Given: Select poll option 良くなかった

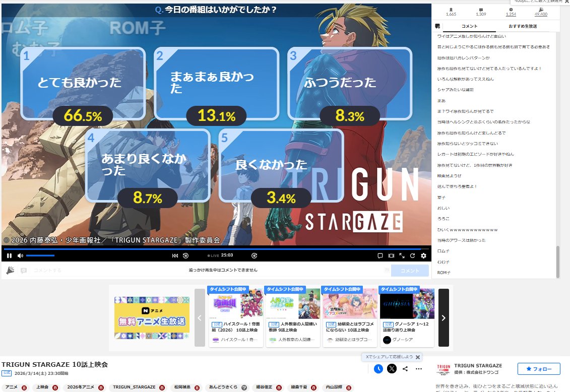Looking at the screenshot, I should tap(281, 165).
